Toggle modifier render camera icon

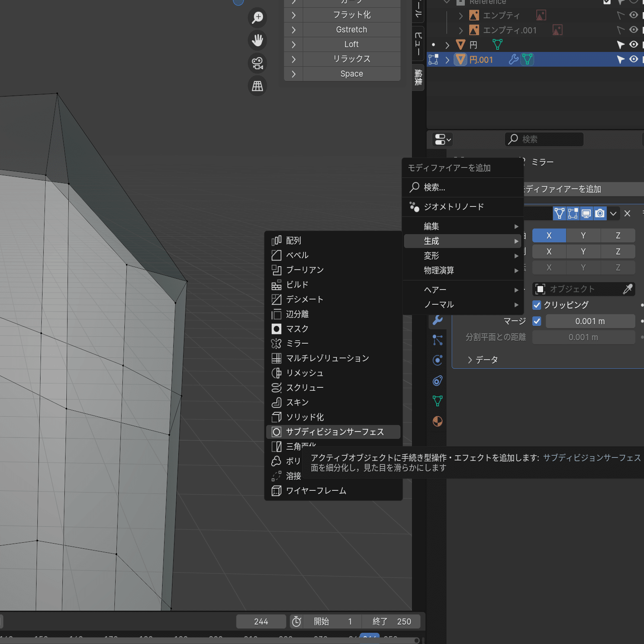600,213
